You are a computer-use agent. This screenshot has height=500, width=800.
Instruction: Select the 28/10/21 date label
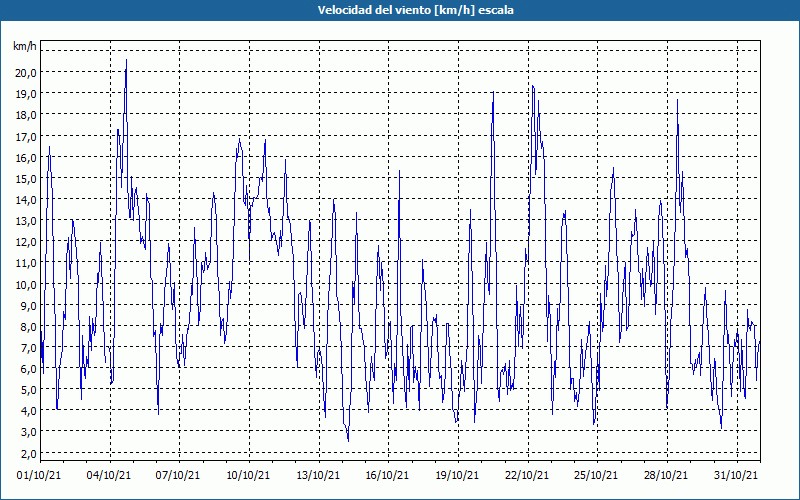tap(666, 475)
